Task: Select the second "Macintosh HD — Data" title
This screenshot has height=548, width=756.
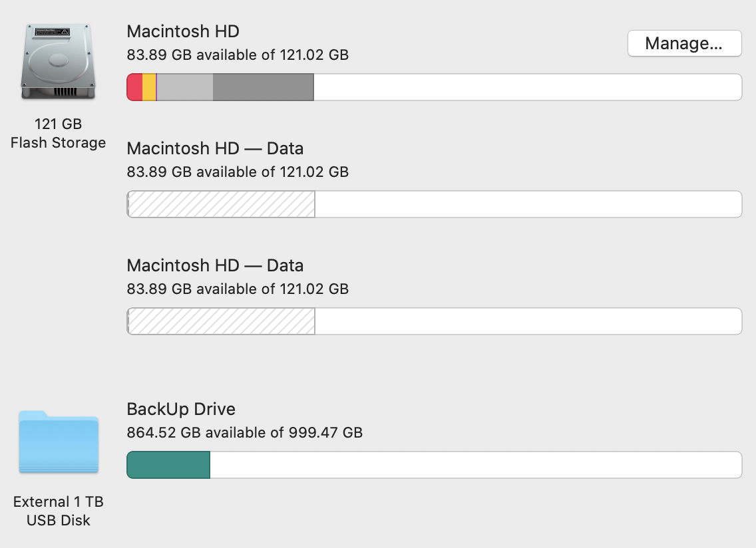Action: pyautogui.click(x=215, y=265)
